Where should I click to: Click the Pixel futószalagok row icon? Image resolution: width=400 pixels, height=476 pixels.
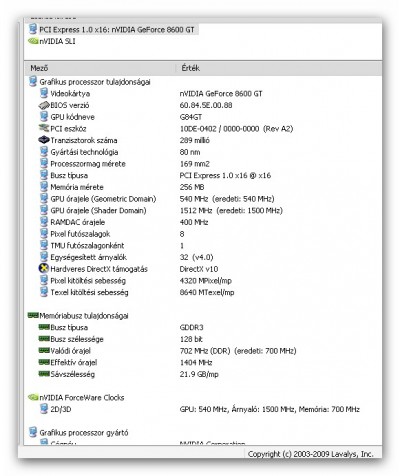point(44,233)
